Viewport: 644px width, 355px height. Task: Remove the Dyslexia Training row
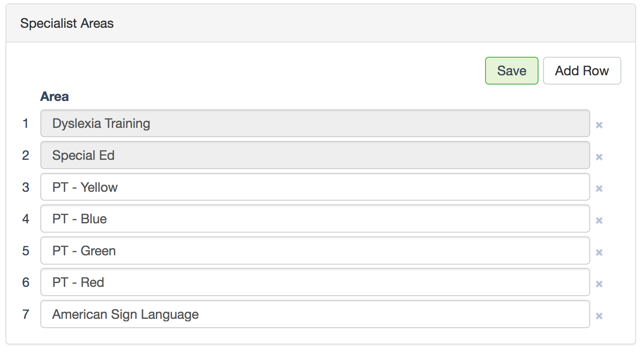(599, 125)
